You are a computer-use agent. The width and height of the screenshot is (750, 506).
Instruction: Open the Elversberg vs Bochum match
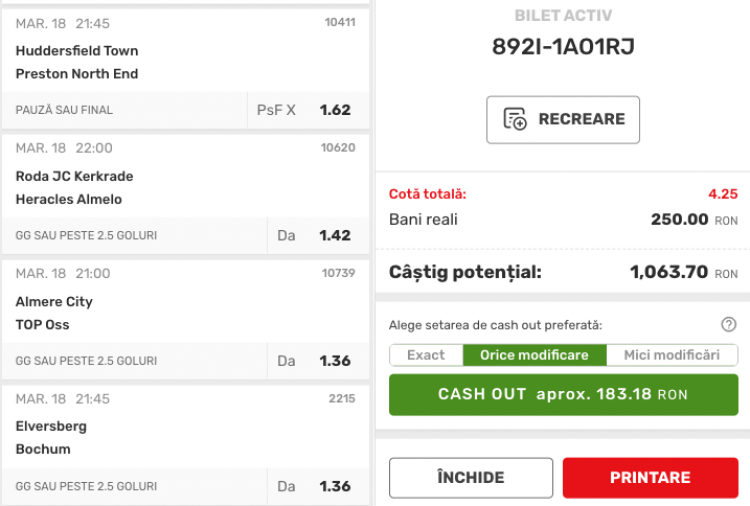51,438
